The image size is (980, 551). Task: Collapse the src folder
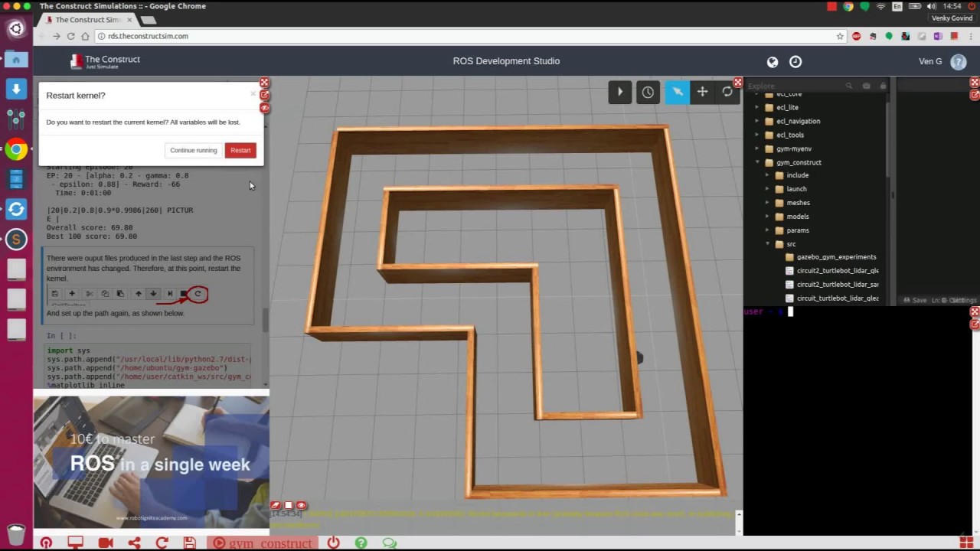coord(767,244)
